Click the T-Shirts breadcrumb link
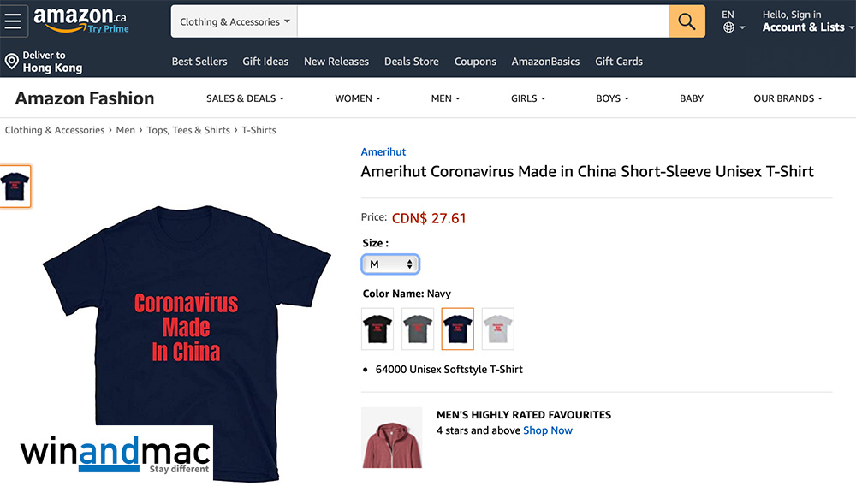 click(x=259, y=130)
